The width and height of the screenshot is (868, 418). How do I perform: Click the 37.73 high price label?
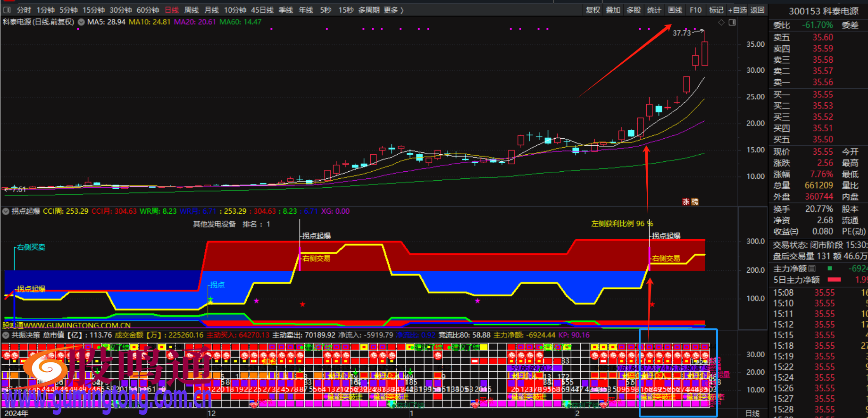[x=681, y=33]
